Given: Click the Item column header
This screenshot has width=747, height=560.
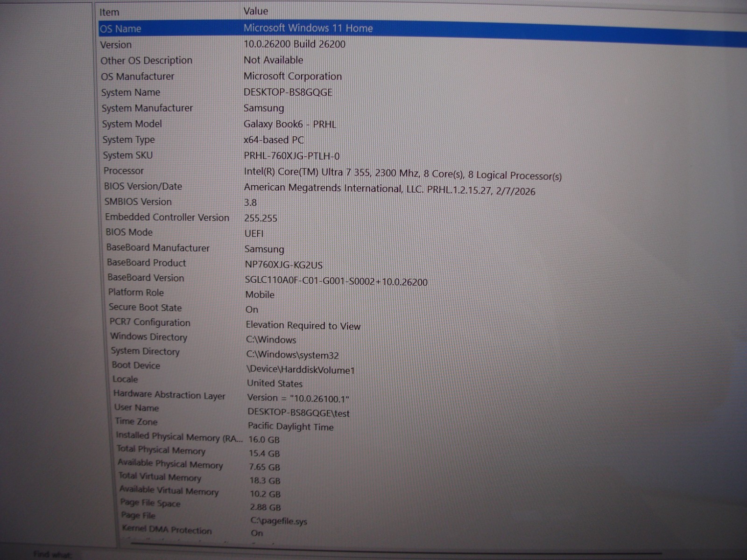Looking at the screenshot, I should (109, 12).
